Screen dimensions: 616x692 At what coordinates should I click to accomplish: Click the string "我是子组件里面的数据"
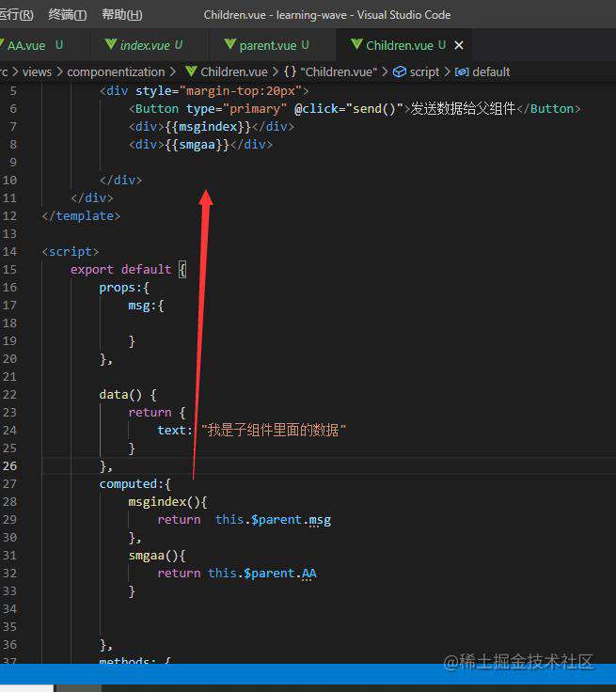(x=274, y=430)
